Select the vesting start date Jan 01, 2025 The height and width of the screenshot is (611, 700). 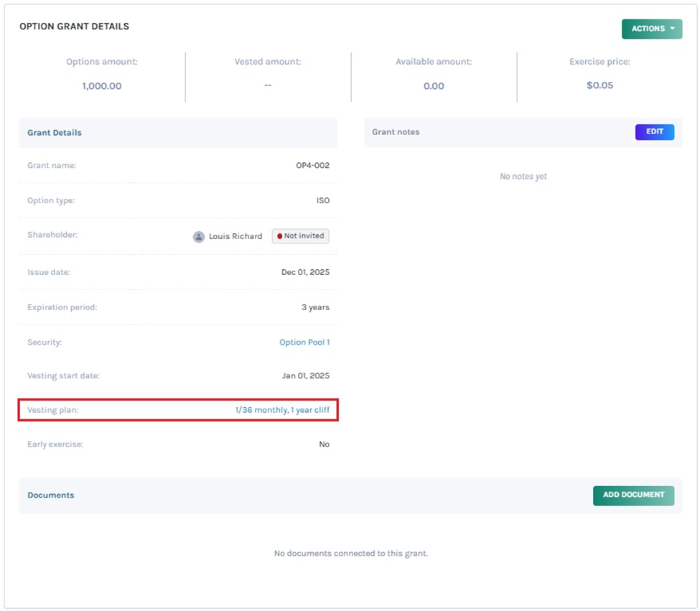pyautogui.click(x=305, y=376)
